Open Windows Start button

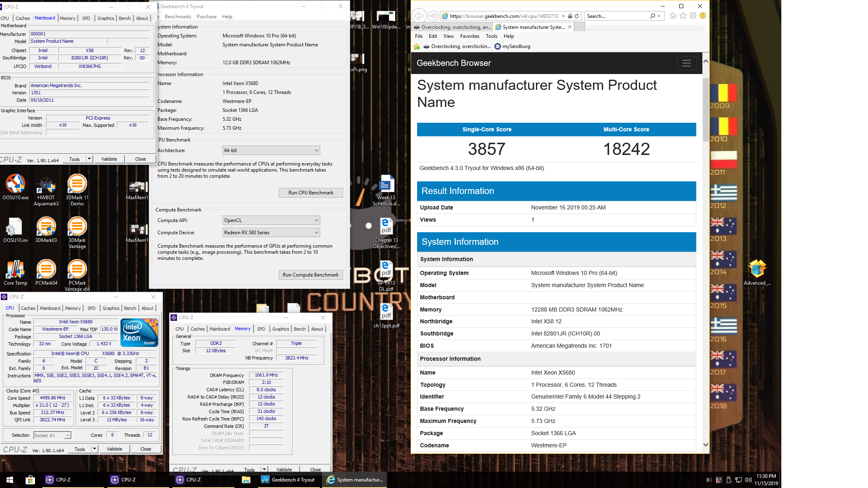coord(10,480)
